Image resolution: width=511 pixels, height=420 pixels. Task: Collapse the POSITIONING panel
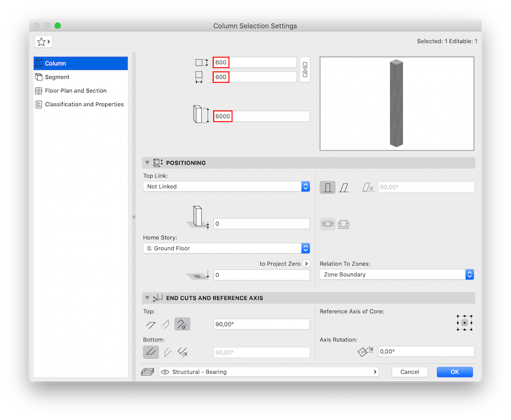click(147, 163)
